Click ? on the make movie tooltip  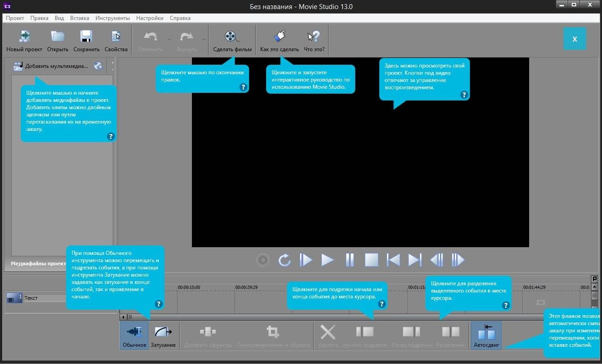tap(243, 87)
